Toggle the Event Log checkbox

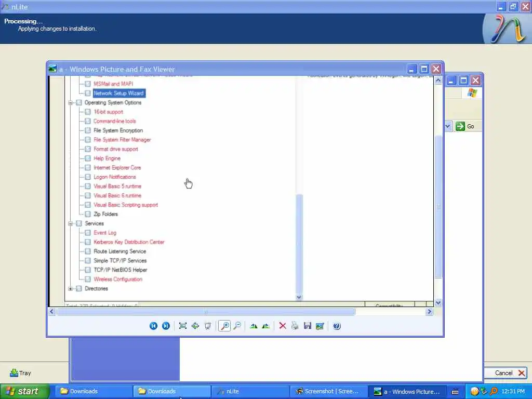click(87, 233)
